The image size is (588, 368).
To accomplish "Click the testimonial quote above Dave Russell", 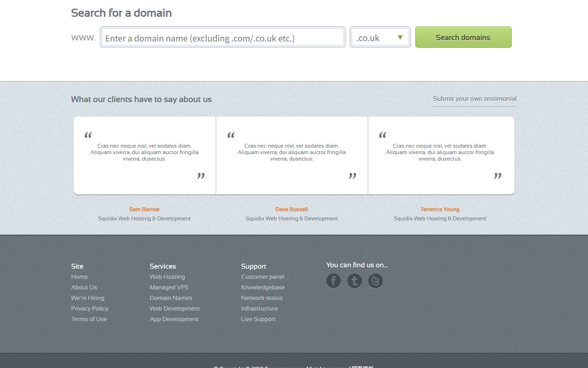I will [x=292, y=152].
